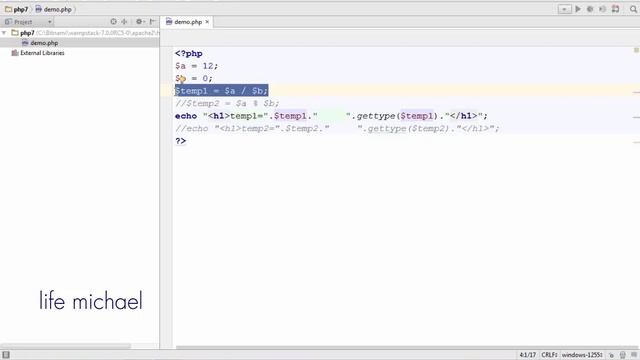640x360 pixels.
Task: Click the Run play button
Action: tap(578, 9)
